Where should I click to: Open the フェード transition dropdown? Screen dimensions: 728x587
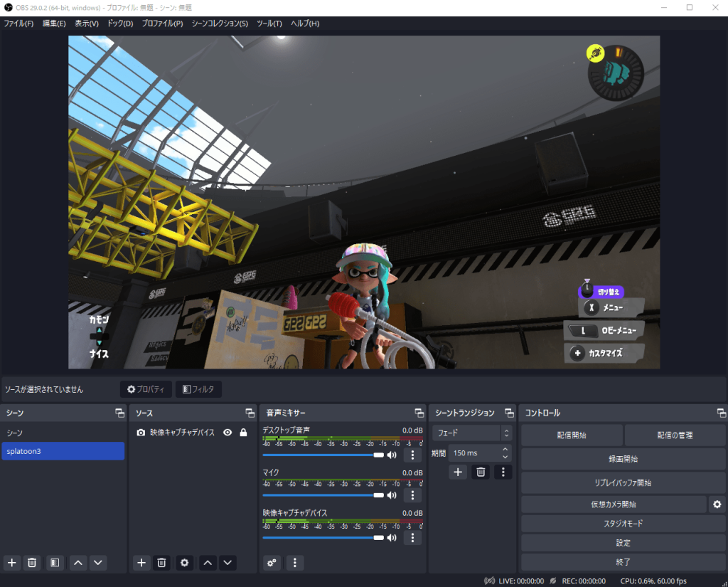(471, 433)
